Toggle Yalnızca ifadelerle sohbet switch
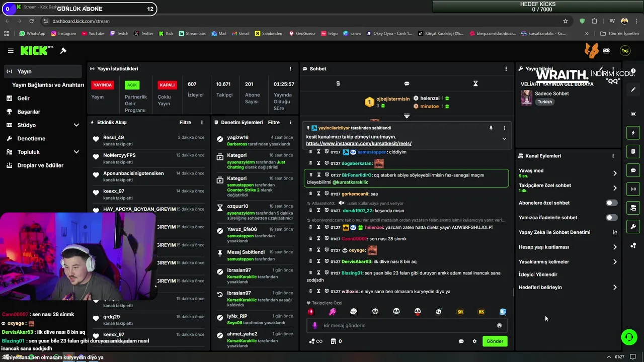Viewport: 644px width, 362px height. tap(611, 218)
